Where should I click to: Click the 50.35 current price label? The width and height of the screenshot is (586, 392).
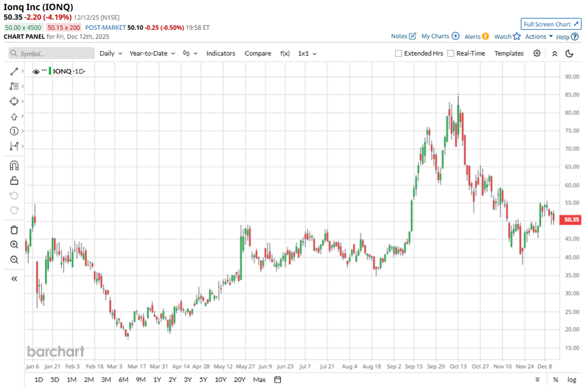point(570,219)
